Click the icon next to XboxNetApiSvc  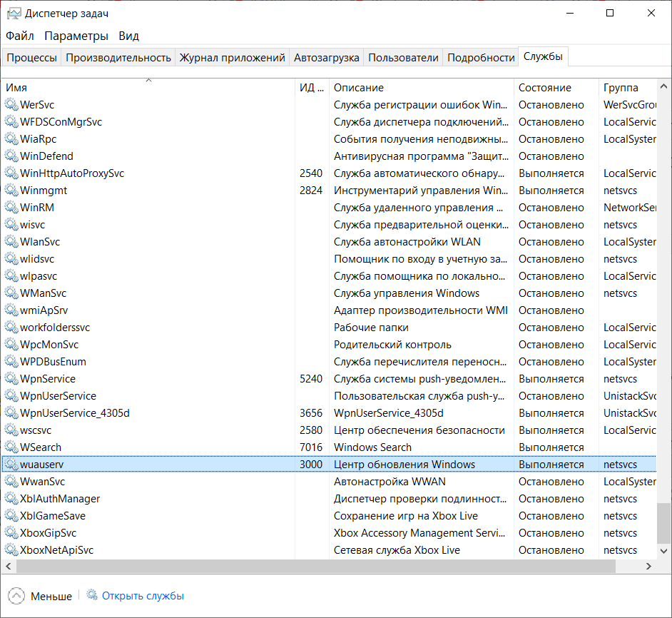tap(11, 550)
